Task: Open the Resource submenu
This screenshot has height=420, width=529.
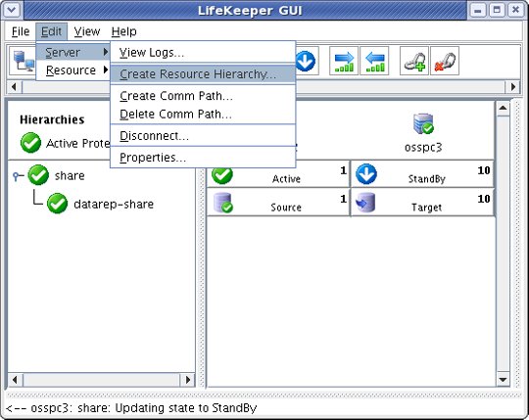Action: pyautogui.click(x=72, y=70)
